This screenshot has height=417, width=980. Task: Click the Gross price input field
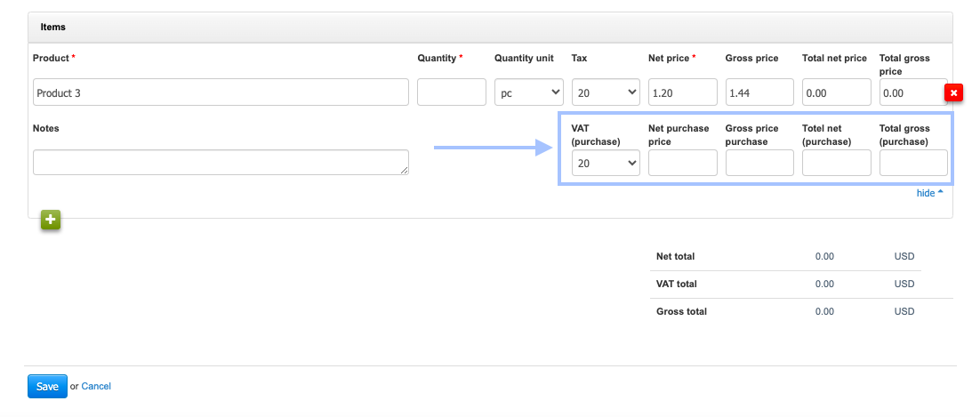pos(759,92)
